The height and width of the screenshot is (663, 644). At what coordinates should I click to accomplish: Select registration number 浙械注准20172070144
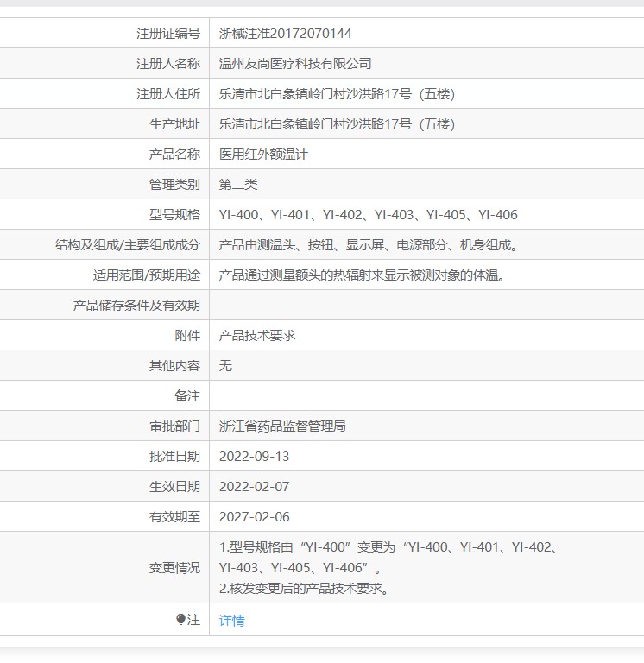click(286, 34)
